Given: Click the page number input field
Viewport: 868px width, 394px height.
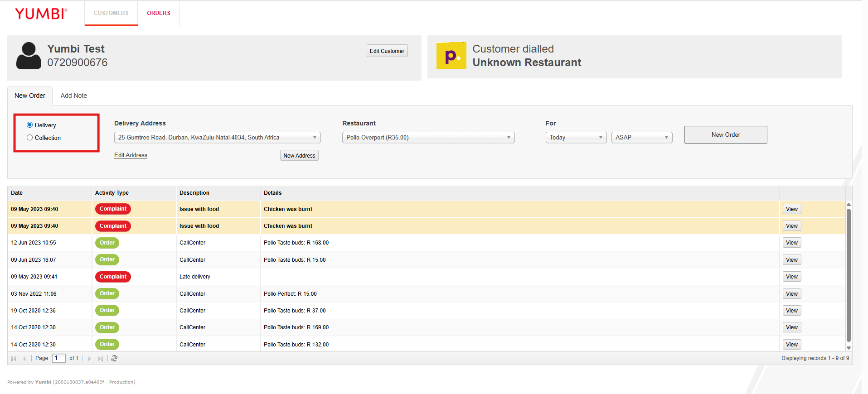Looking at the screenshot, I should 58,358.
